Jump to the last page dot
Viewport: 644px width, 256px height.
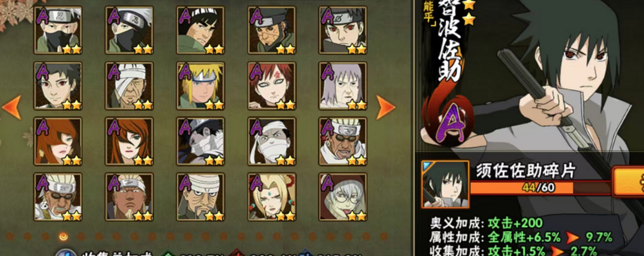pos(383,236)
